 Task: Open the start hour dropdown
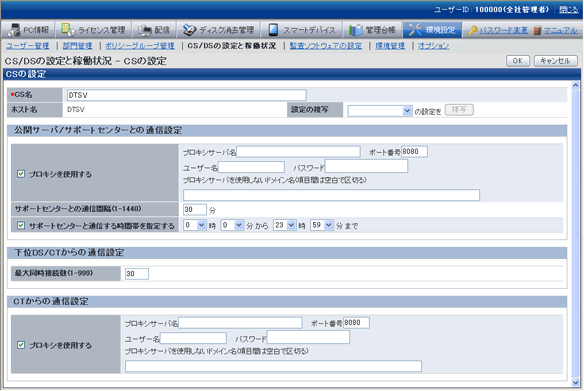pyautogui.click(x=195, y=225)
